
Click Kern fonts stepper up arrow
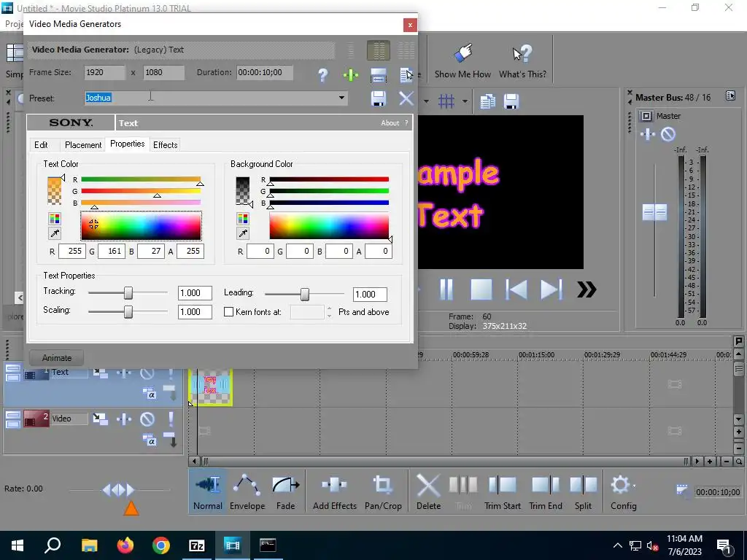329,308
